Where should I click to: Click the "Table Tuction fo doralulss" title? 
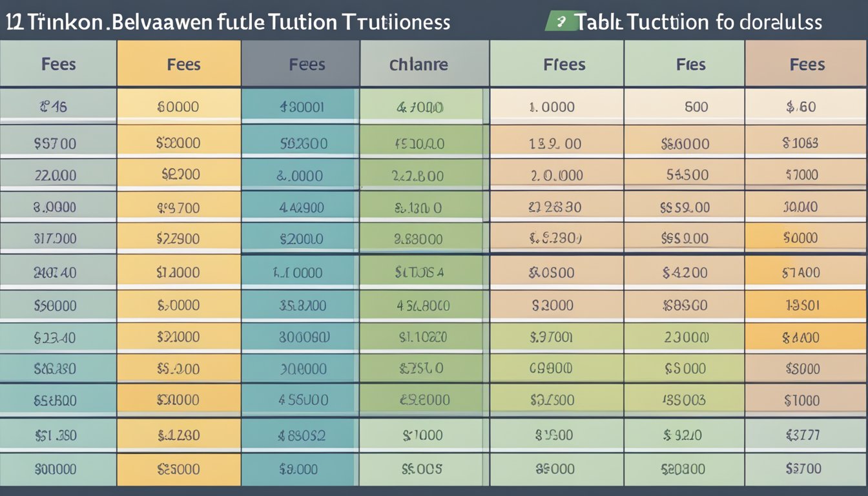[x=697, y=22]
